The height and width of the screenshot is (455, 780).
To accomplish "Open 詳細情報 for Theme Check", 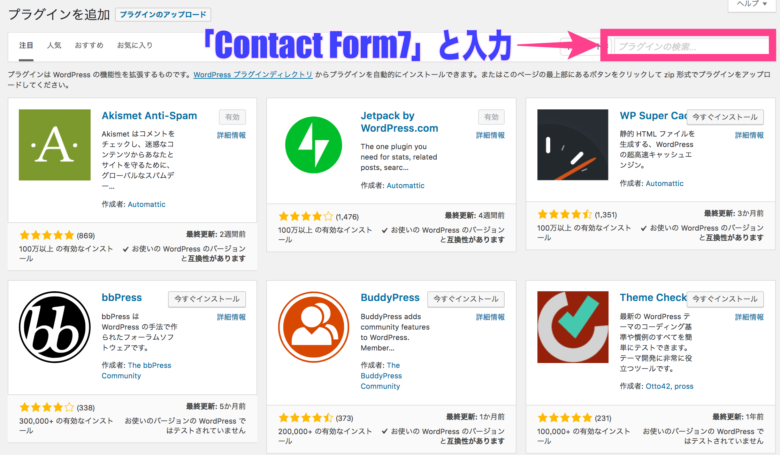I will [x=749, y=317].
